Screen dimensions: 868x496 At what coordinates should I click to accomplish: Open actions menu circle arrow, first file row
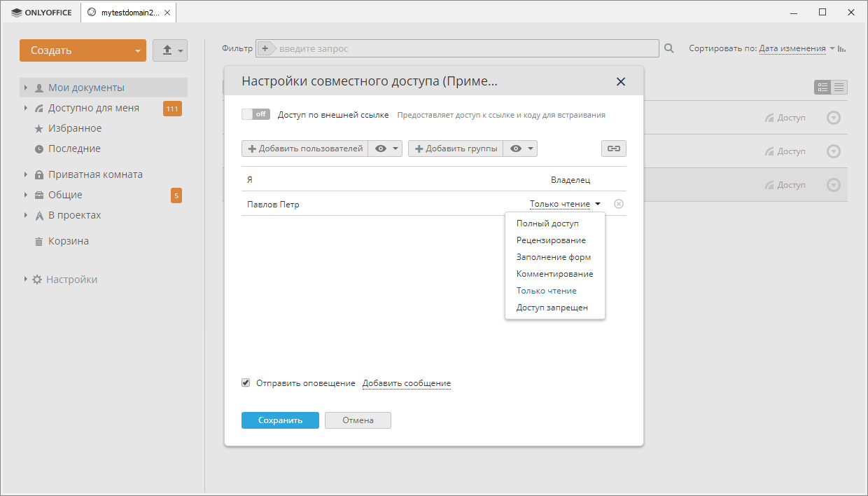833,118
